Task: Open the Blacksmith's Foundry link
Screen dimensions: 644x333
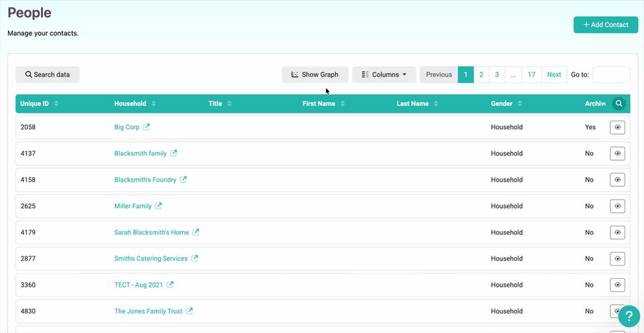Action: [145, 180]
